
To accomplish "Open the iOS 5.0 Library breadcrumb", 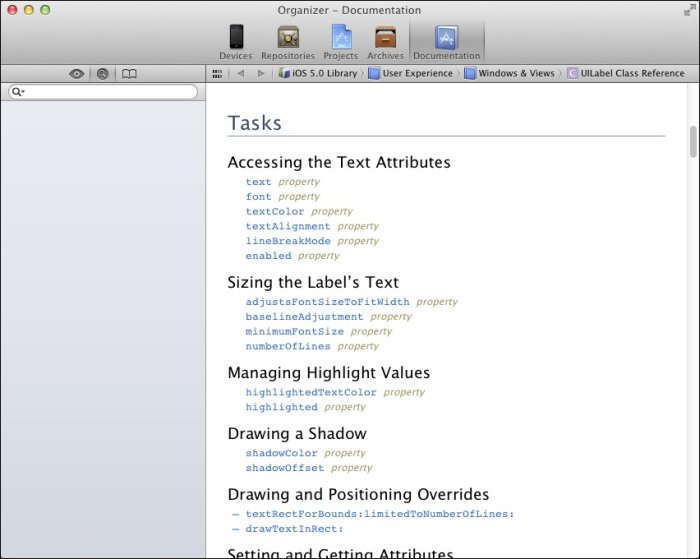I will [318, 73].
